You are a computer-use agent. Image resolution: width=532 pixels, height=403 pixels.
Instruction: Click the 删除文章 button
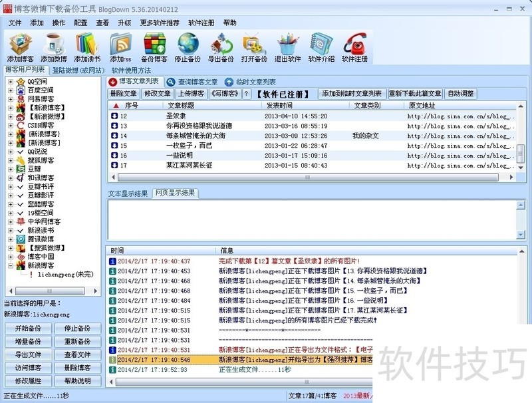pyautogui.click(x=124, y=94)
